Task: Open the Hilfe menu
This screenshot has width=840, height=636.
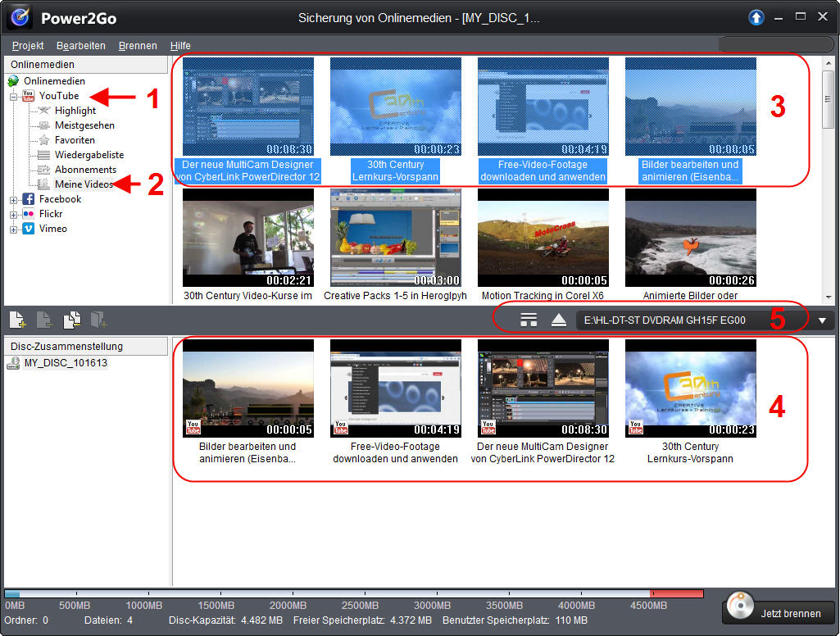Action: (x=180, y=46)
